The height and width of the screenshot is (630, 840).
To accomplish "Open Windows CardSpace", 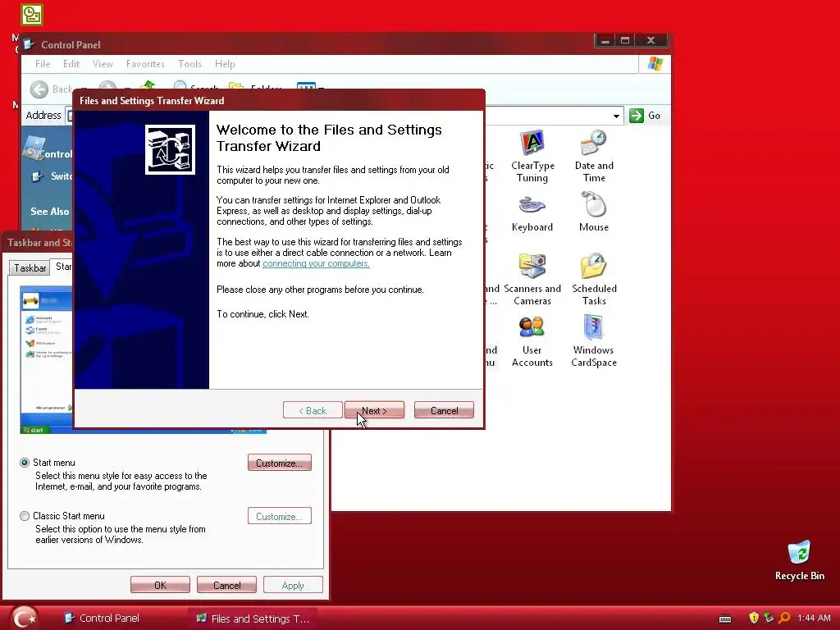I will point(594,341).
